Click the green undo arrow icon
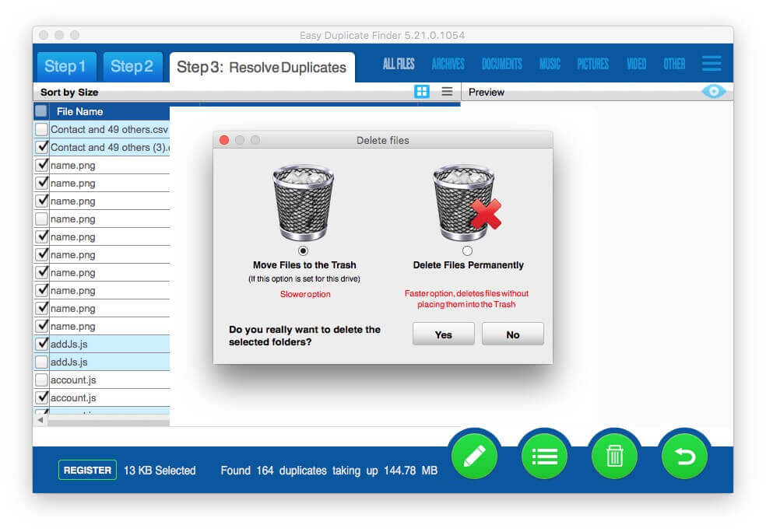The width and height of the screenshot is (766, 532). click(684, 456)
